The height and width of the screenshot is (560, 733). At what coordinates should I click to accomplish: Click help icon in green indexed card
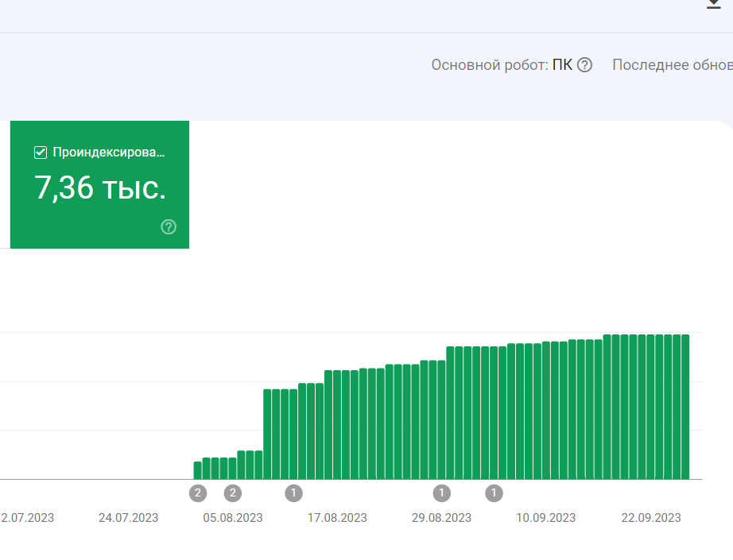coord(169,227)
